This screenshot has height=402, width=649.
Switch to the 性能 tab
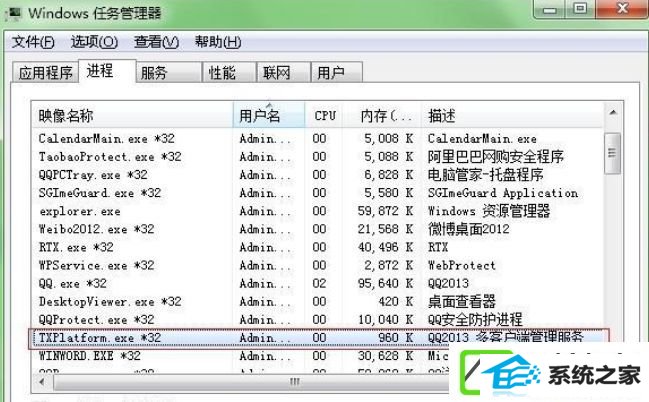pos(229,72)
